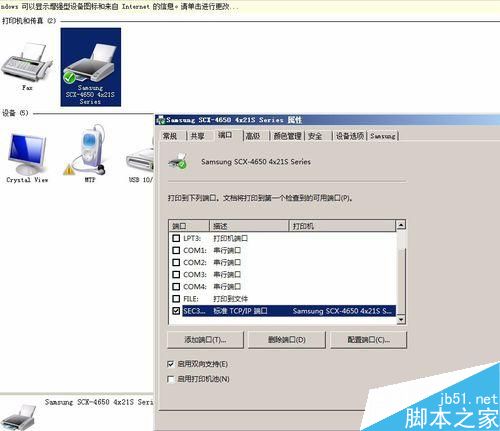Uncheck the SEC3... TCP/IP port checkbox
The height and width of the screenshot is (431, 500).
[176, 311]
